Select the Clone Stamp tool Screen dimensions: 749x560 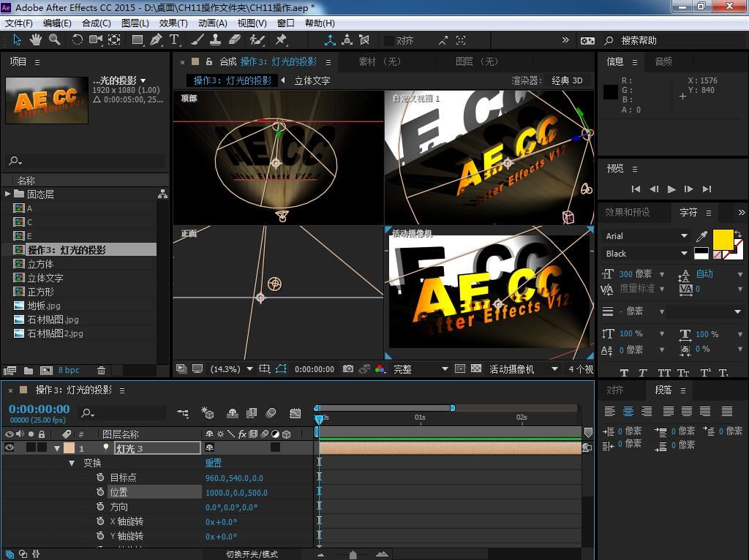coord(216,40)
